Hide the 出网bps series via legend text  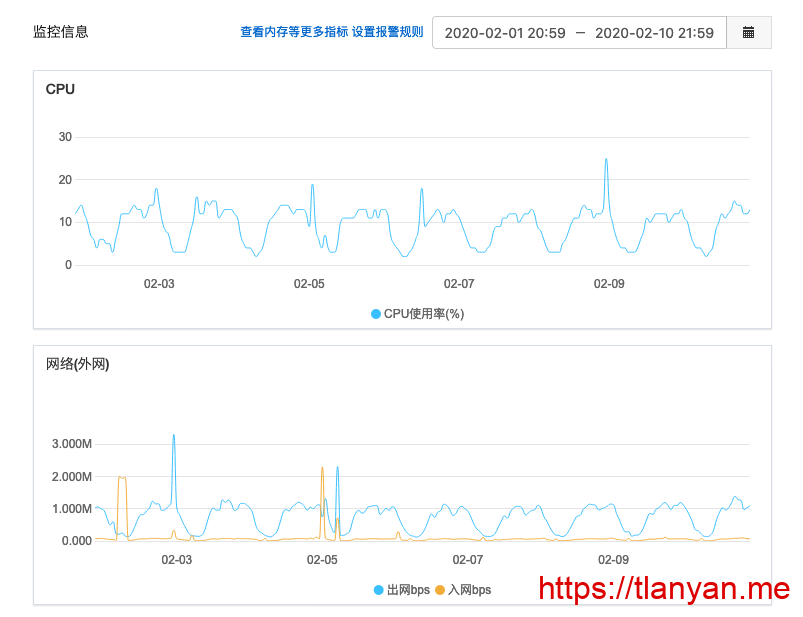tap(408, 590)
